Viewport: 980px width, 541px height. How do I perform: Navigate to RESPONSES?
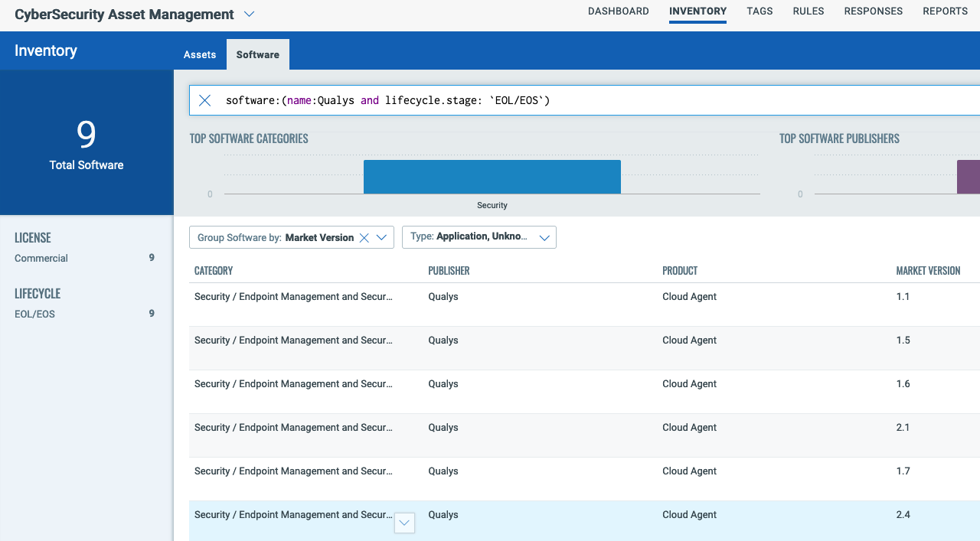point(873,11)
